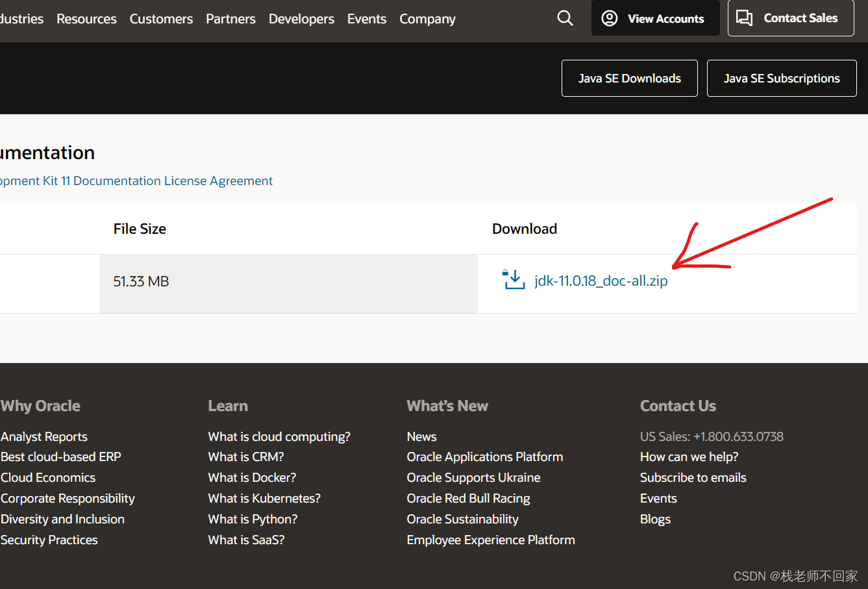Open Analyst Reports footer link
Screen dimensions: 868x589
pos(44,437)
